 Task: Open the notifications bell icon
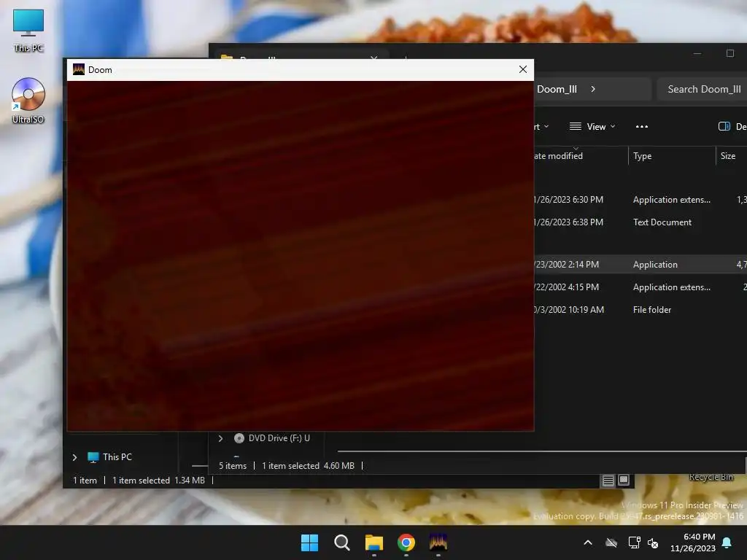727,542
